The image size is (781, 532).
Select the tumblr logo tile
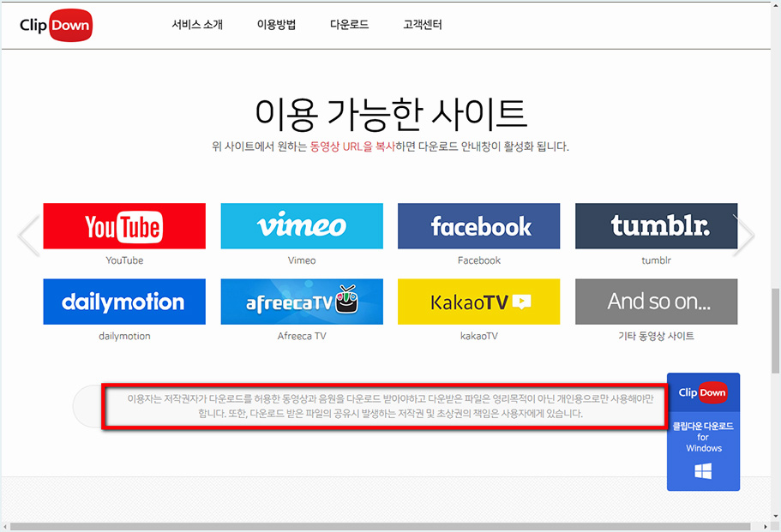tap(656, 226)
